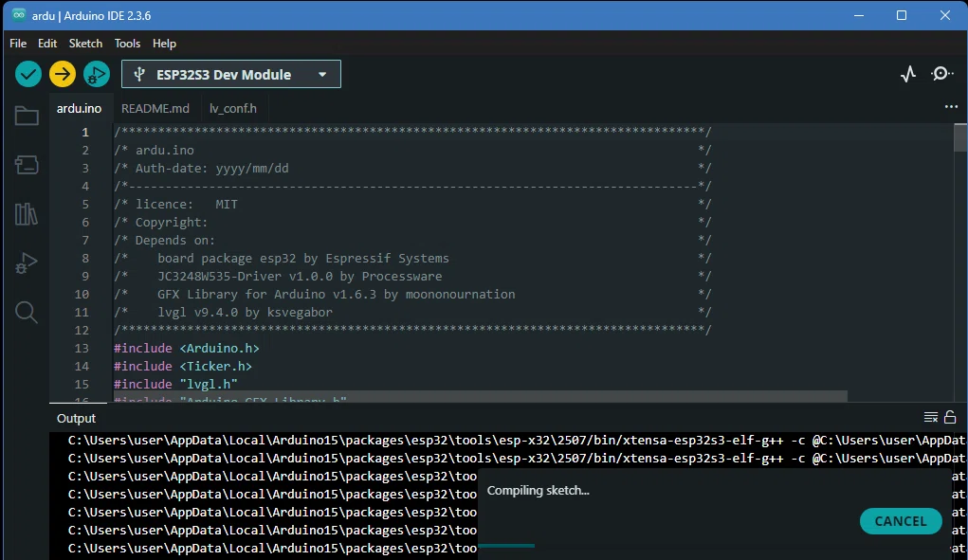Switch to the lv_conf.h tab

point(232,109)
